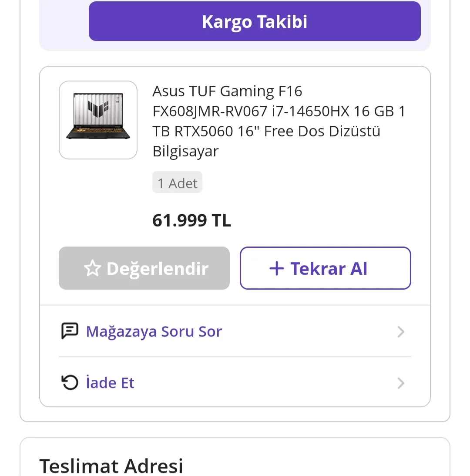The width and height of the screenshot is (470, 476).
Task: Tap the Teslimat Adresi section heading
Action: 111,465
